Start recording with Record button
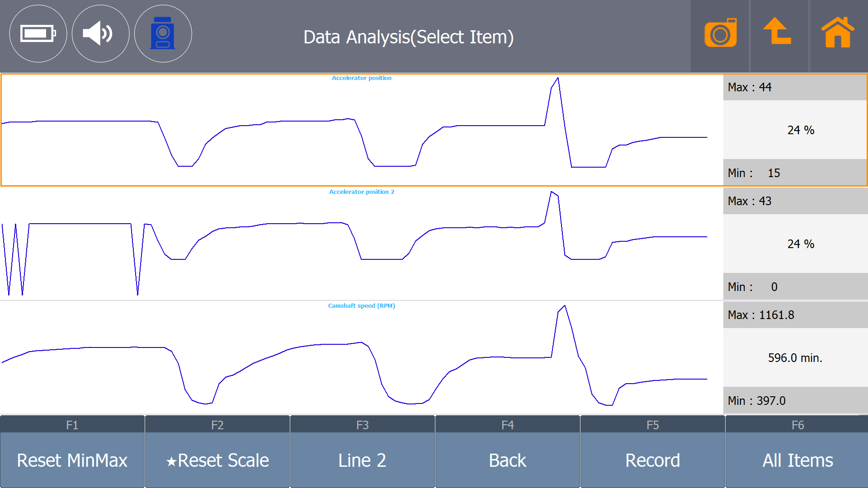The height and width of the screenshot is (488, 868). click(x=652, y=460)
